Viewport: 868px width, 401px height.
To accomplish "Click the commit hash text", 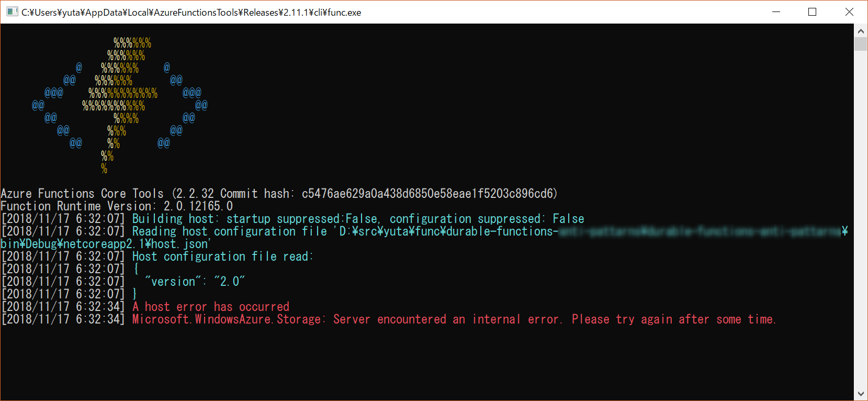I will (429, 194).
